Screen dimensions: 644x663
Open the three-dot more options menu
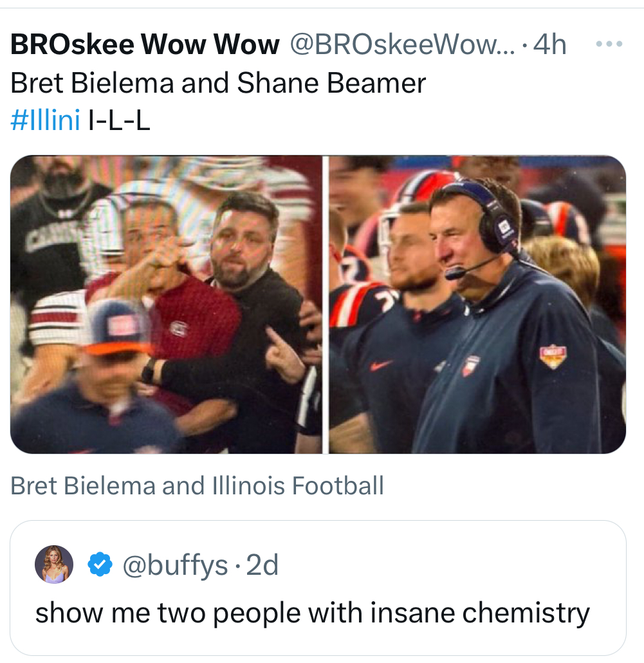click(609, 45)
